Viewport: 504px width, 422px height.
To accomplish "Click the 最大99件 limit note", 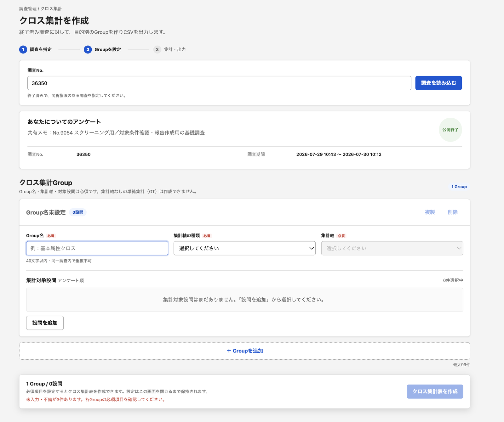I will 461,365.
